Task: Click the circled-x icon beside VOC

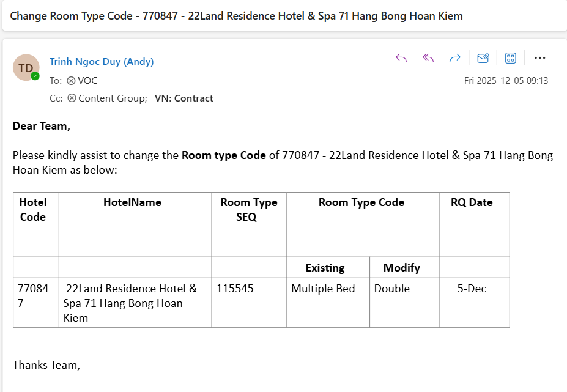Action: [x=71, y=80]
